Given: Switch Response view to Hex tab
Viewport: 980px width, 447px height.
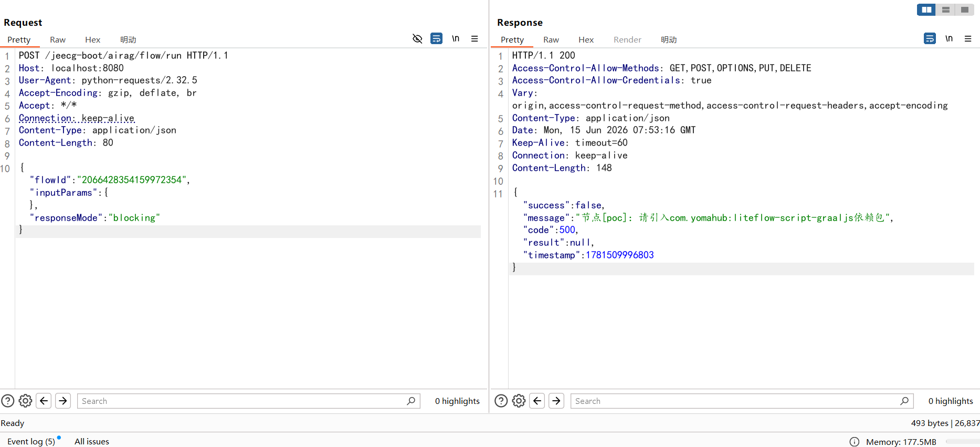Looking at the screenshot, I should tap(586, 40).
